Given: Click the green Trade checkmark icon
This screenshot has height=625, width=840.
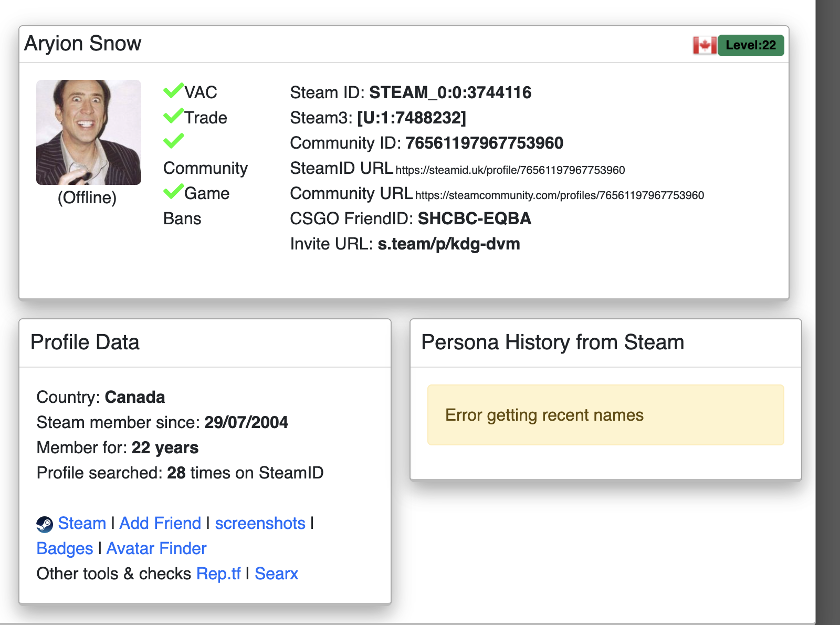Looking at the screenshot, I should pyautogui.click(x=173, y=116).
